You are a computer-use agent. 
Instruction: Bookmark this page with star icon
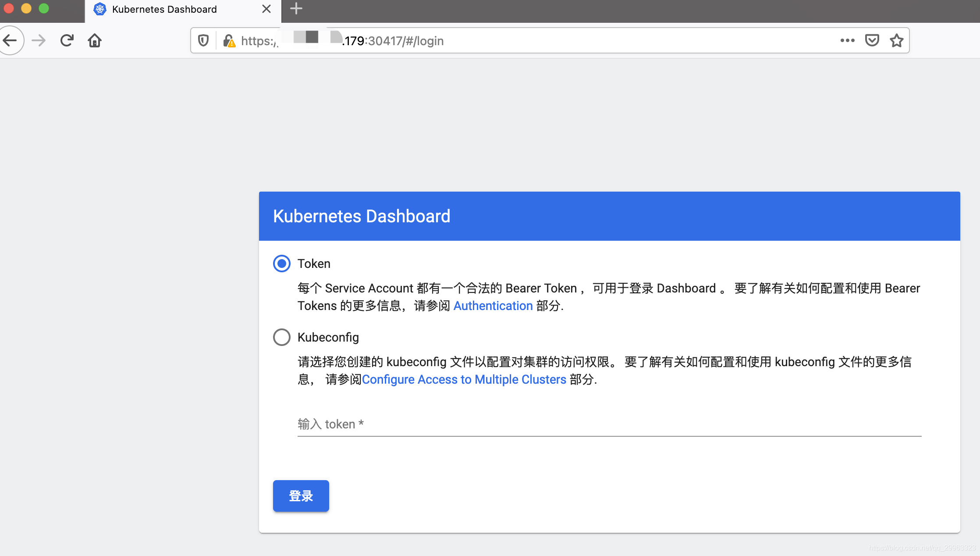pos(896,40)
